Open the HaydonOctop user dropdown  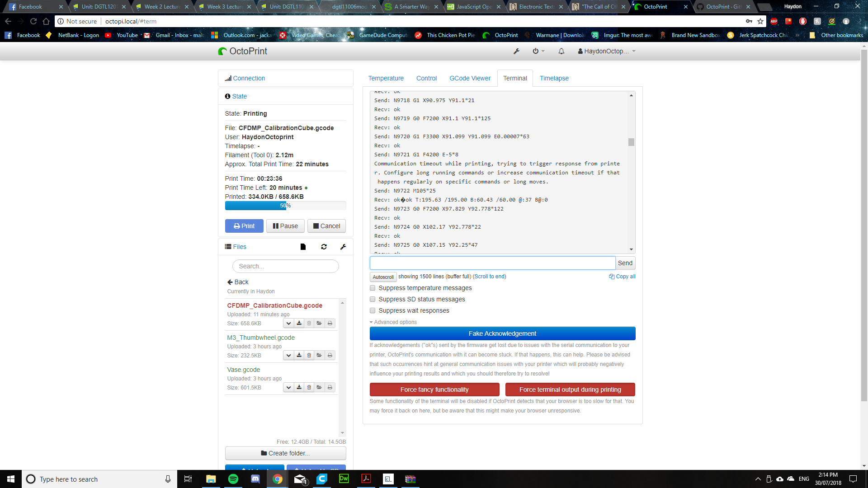click(x=606, y=51)
